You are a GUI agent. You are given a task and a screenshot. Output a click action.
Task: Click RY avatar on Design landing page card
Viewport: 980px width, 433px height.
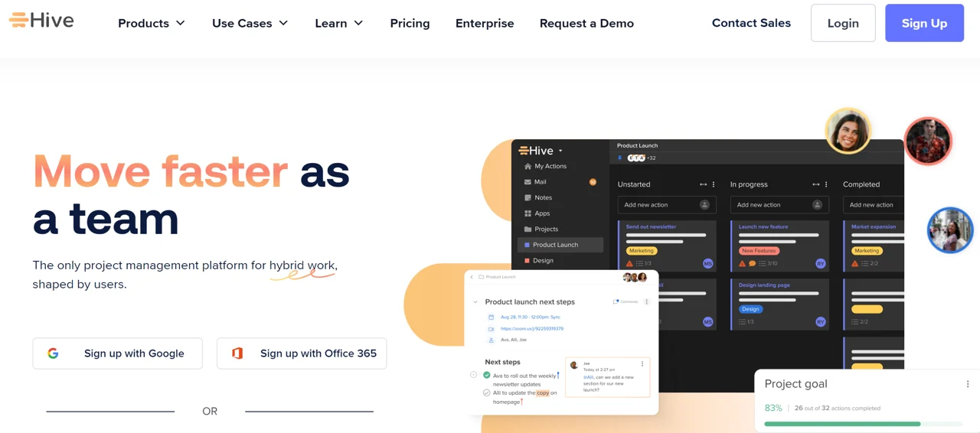(820, 321)
